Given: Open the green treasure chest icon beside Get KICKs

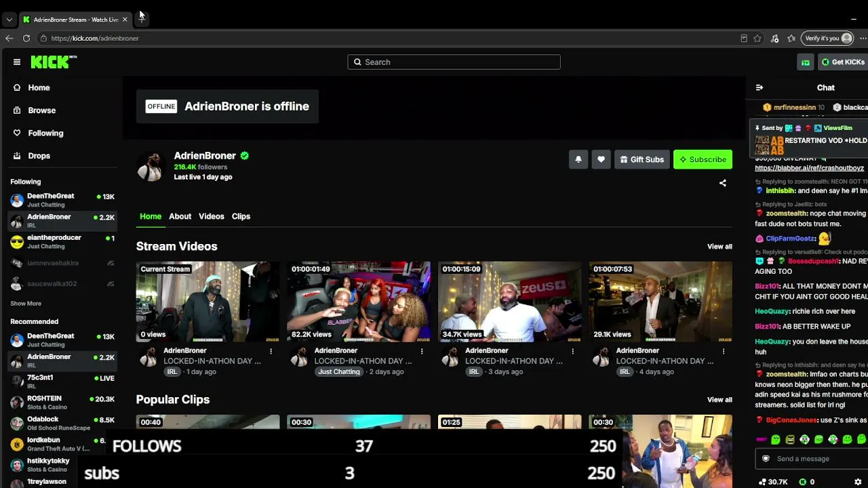Looking at the screenshot, I should (805, 62).
